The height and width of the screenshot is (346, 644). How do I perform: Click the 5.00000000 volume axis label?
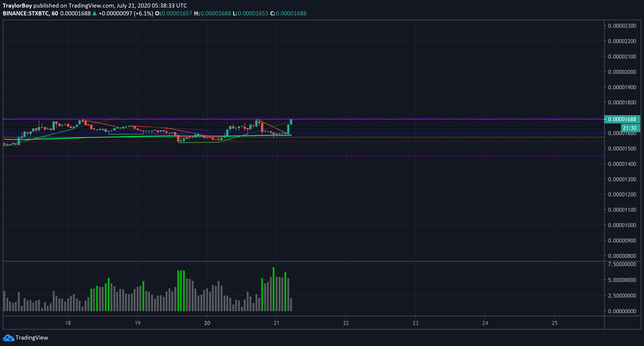[622, 280]
